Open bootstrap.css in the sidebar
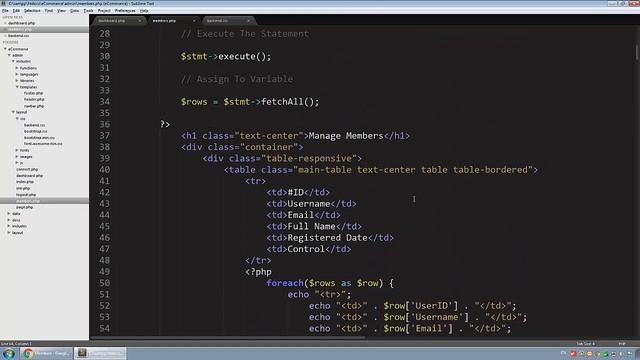Image resolution: width=640 pixels, height=360 pixels. pos(36,131)
